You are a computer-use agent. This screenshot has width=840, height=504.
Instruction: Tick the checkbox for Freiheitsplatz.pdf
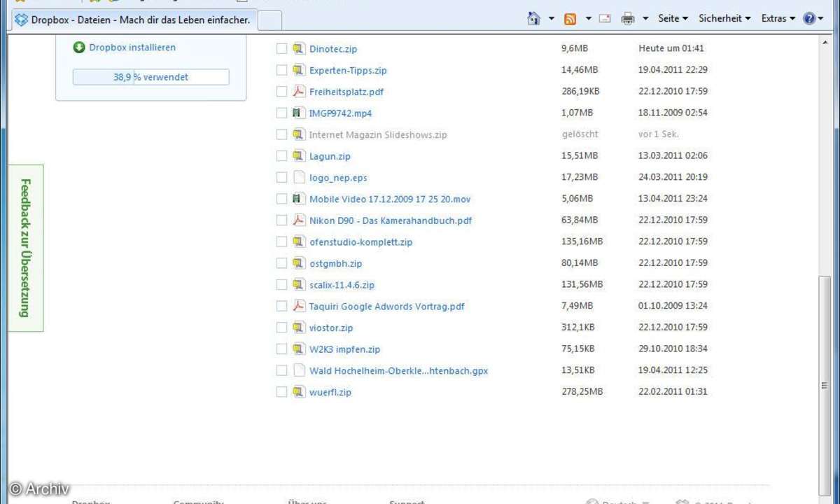pyautogui.click(x=281, y=92)
